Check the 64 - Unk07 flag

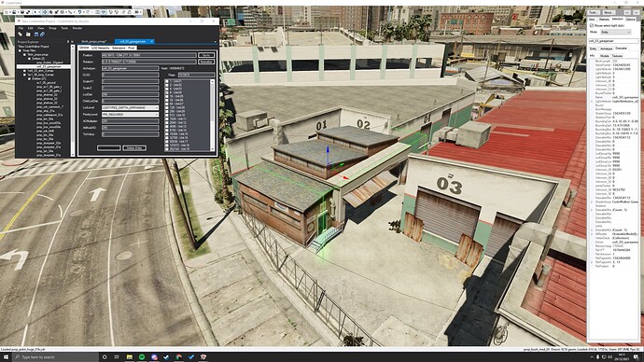point(167,104)
